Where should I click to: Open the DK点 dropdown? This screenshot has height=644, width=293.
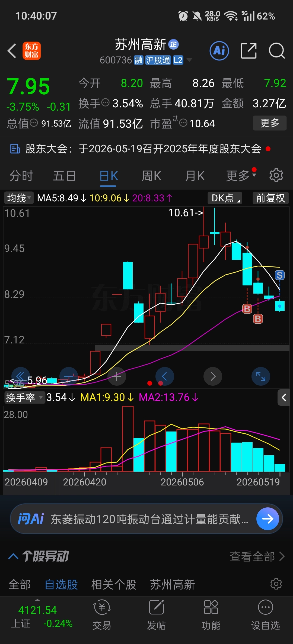pyautogui.click(x=225, y=198)
